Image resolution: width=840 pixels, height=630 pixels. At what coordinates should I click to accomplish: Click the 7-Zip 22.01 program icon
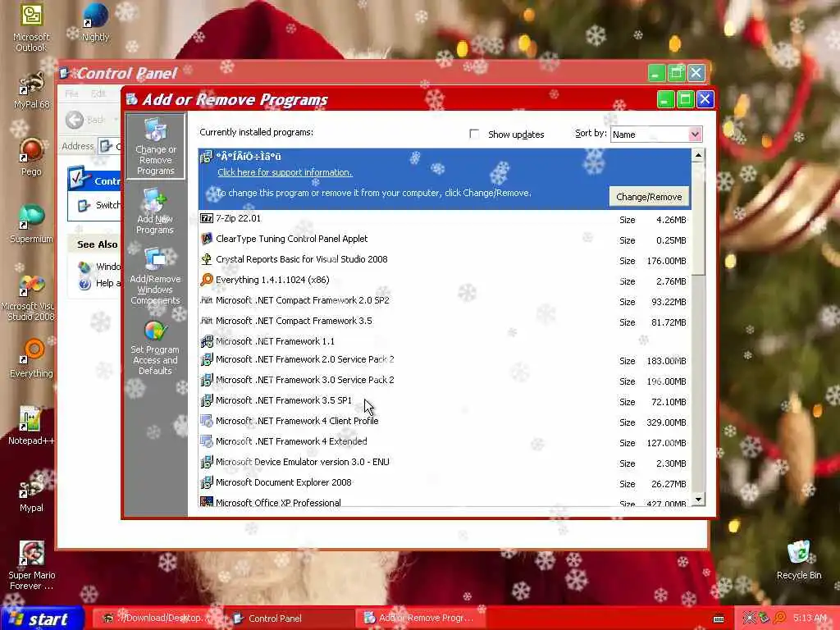click(x=206, y=218)
